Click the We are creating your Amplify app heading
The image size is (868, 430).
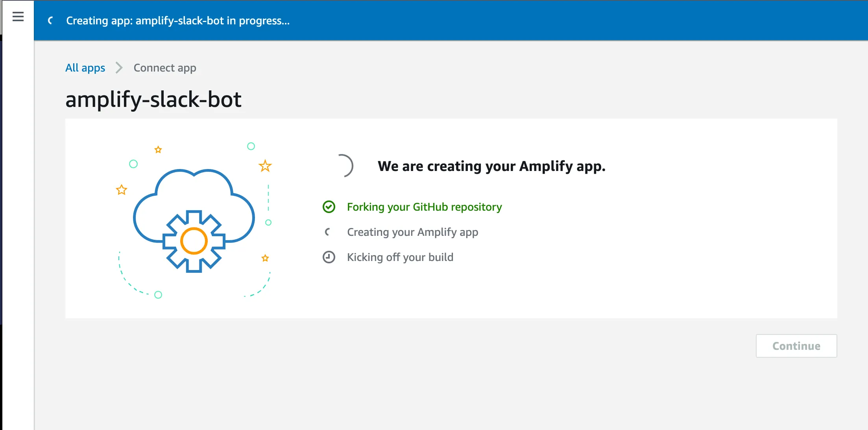(491, 166)
